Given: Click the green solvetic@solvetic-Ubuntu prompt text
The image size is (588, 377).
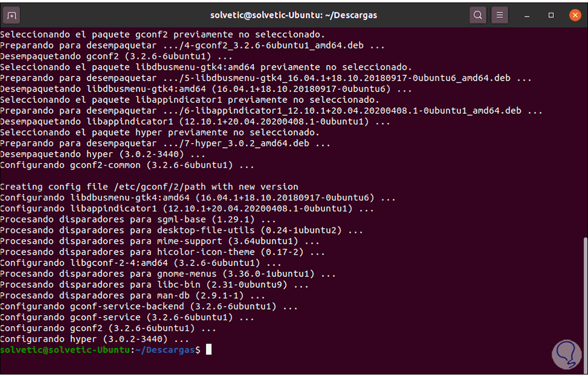Looking at the screenshot, I should pyautogui.click(x=65, y=350).
